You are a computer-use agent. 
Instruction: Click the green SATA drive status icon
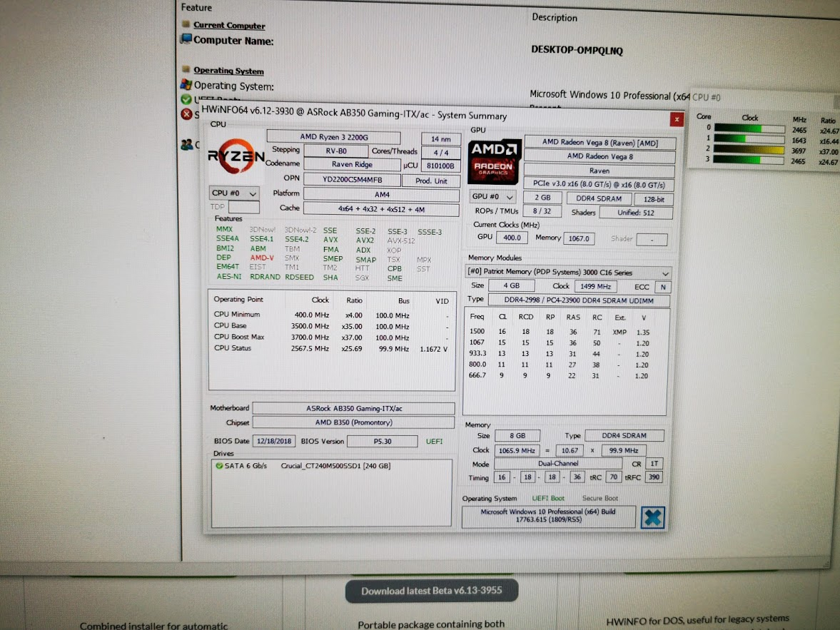click(219, 465)
